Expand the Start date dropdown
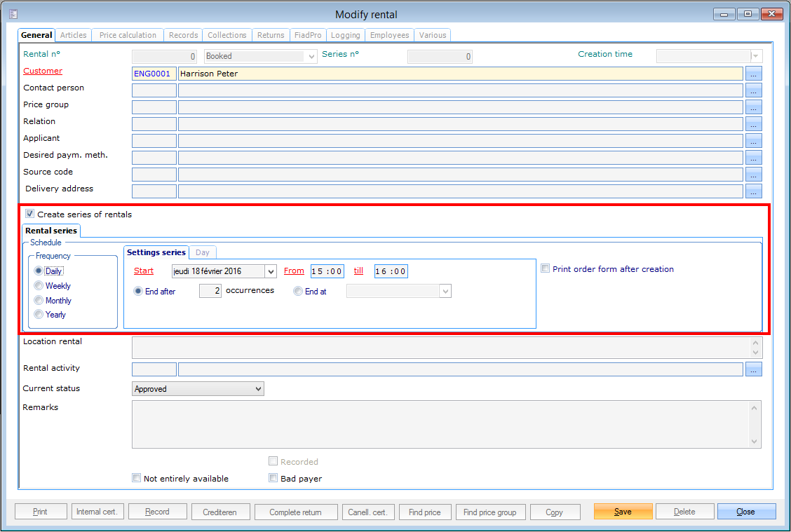The image size is (791, 532). click(x=271, y=271)
